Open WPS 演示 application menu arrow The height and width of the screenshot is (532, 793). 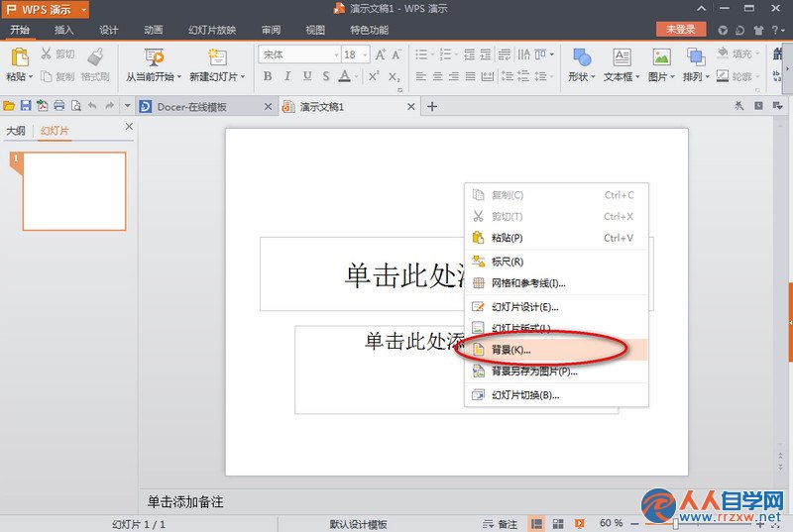(83, 10)
